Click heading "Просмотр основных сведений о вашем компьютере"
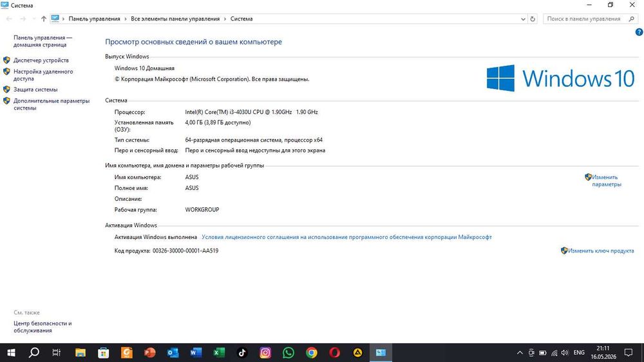The image size is (644, 362). (193, 42)
